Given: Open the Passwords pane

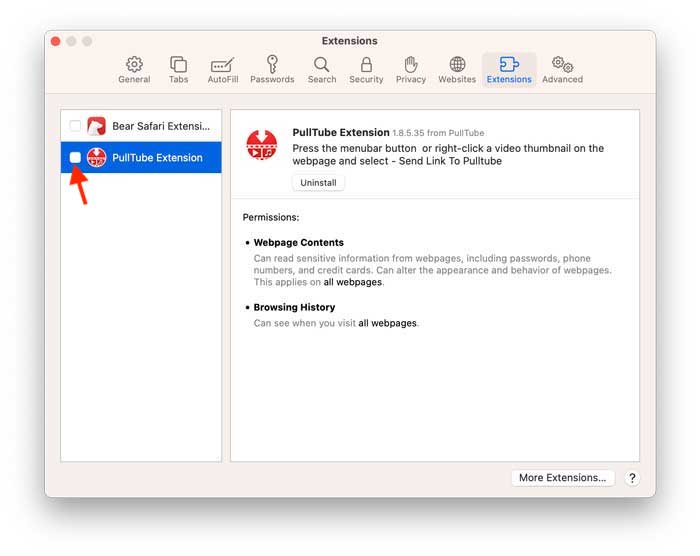Looking at the screenshot, I should click(272, 70).
